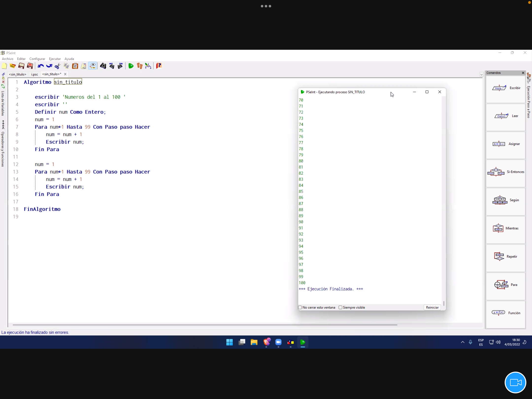Open the Configurar menu

(37, 59)
